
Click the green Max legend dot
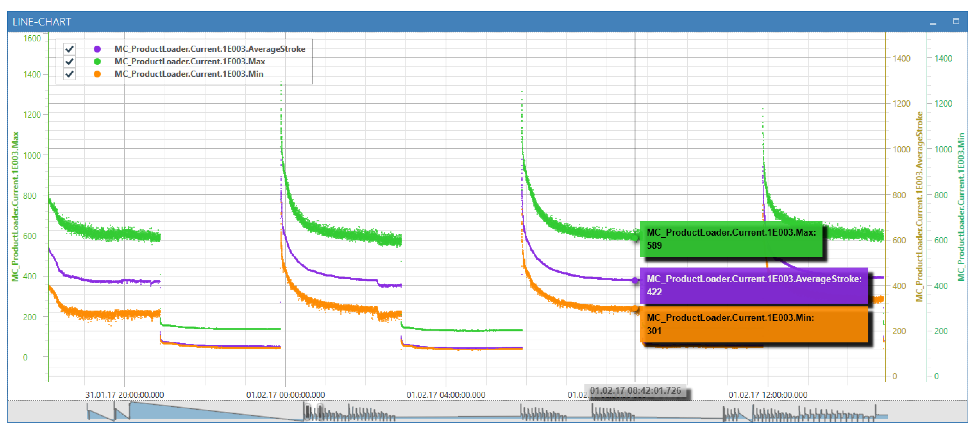point(97,61)
